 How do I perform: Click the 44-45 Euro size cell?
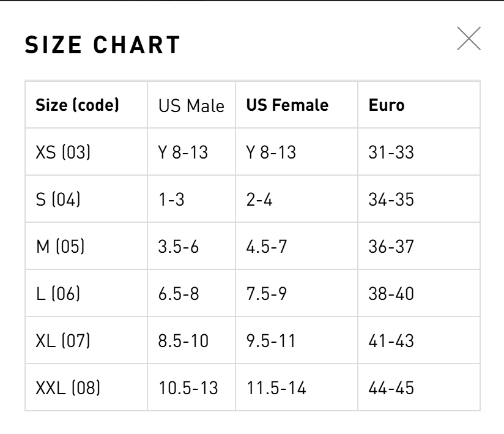(391, 387)
